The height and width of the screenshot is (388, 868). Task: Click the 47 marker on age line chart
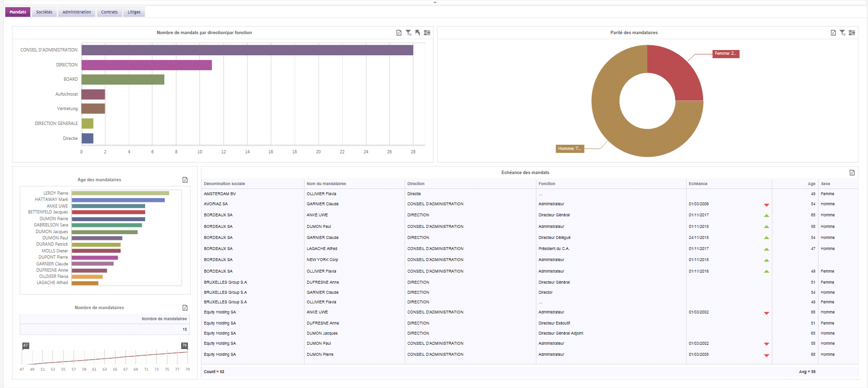[25, 346]
